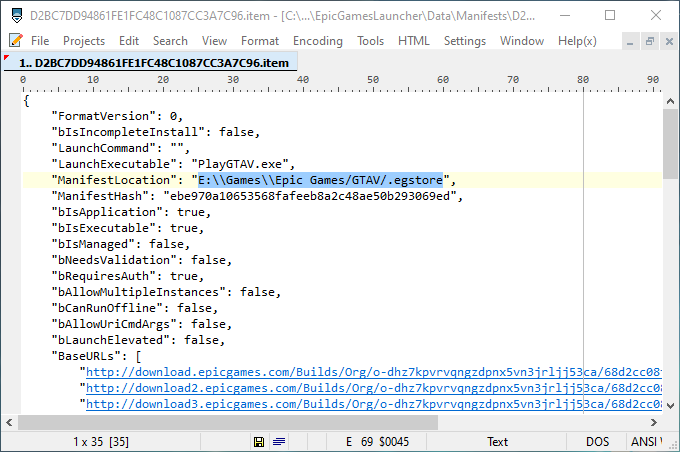Screen dimensions: 680x452
Task: Click the opening brace on first line
Action: [26, 101]
